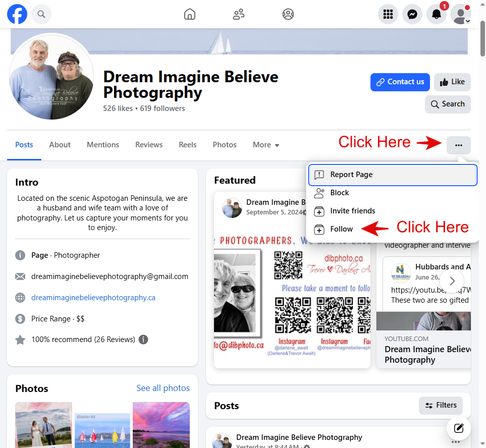The height and width of the screenshot is (448, 486).
Task: Go to Home feed icon
Action: [190, 14]
